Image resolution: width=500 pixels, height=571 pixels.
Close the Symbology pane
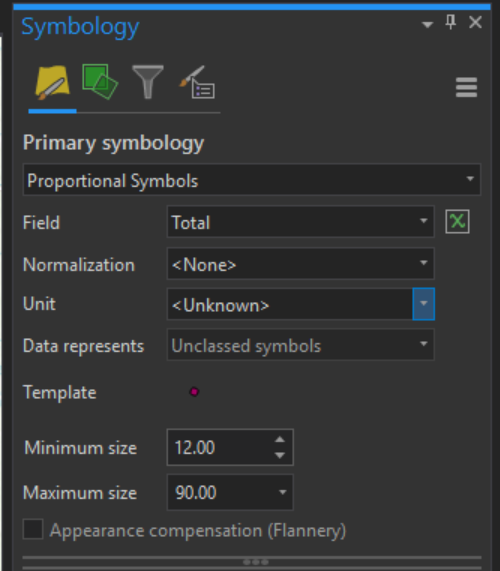(475, 23)
